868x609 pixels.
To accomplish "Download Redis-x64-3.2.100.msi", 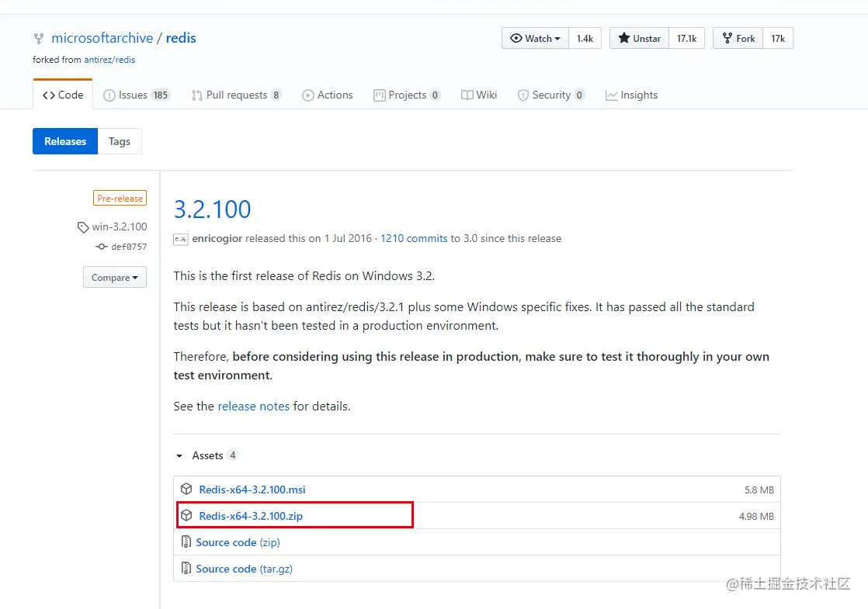I will coord(252,490).
